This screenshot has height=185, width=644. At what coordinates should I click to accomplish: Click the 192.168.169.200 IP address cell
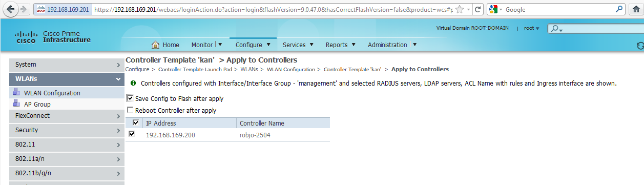(171, 135)
